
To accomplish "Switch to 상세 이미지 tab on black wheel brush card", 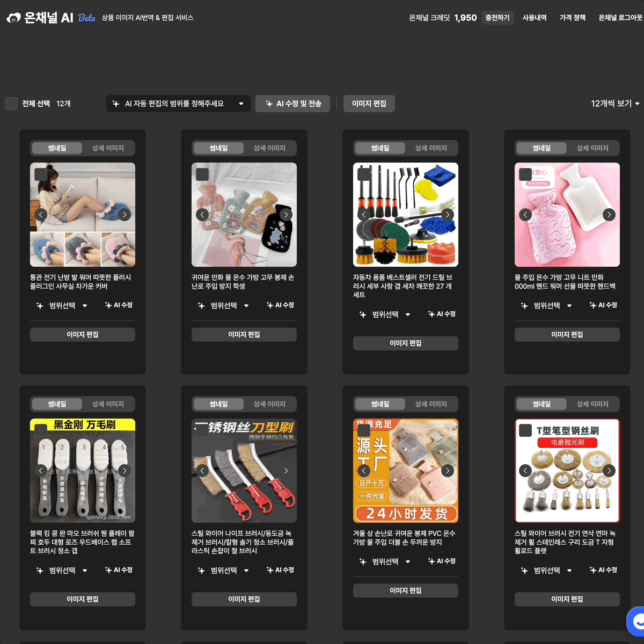I will click(108, 404).
